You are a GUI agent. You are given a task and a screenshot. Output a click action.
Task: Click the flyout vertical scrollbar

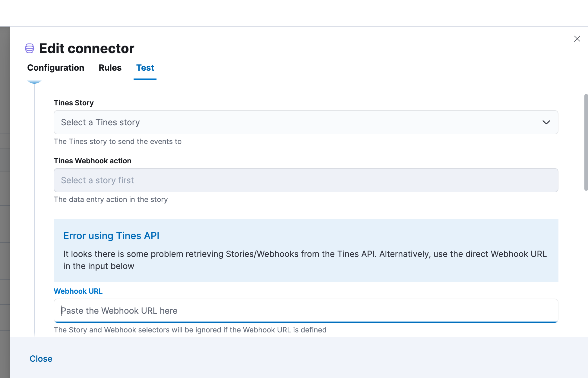pyautogui.click(x=586, y=142)
